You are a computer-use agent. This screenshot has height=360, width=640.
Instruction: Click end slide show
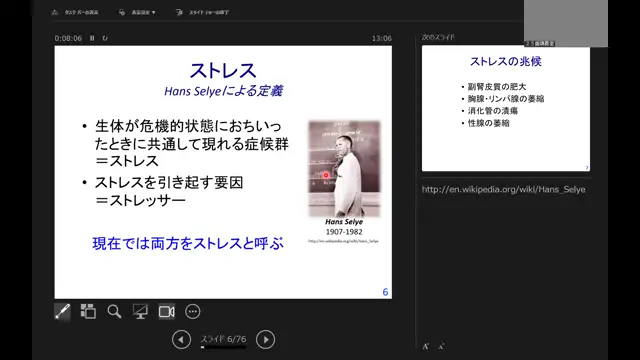pyautogui.click(x=202, y=12)
